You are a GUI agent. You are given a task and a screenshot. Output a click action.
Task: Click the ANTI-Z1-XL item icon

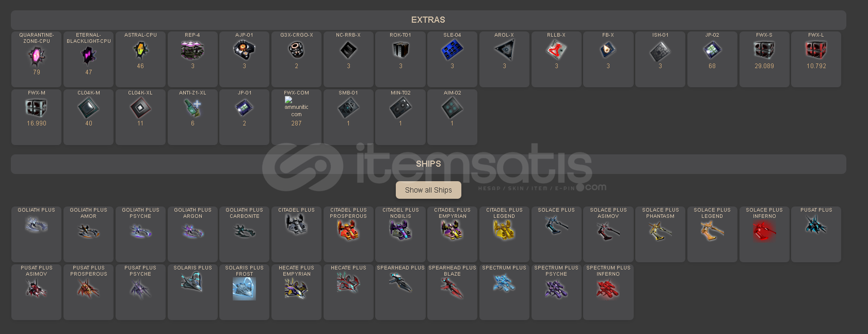point(192,108)
